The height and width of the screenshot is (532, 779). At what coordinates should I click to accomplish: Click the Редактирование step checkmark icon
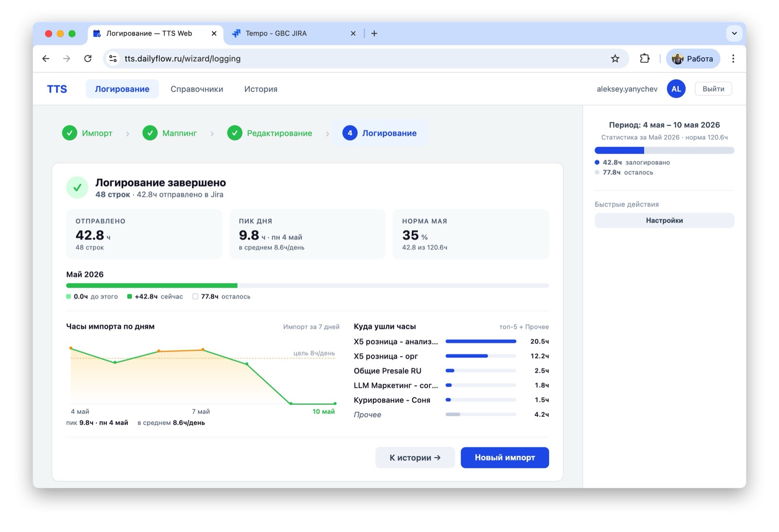[235, 133]
